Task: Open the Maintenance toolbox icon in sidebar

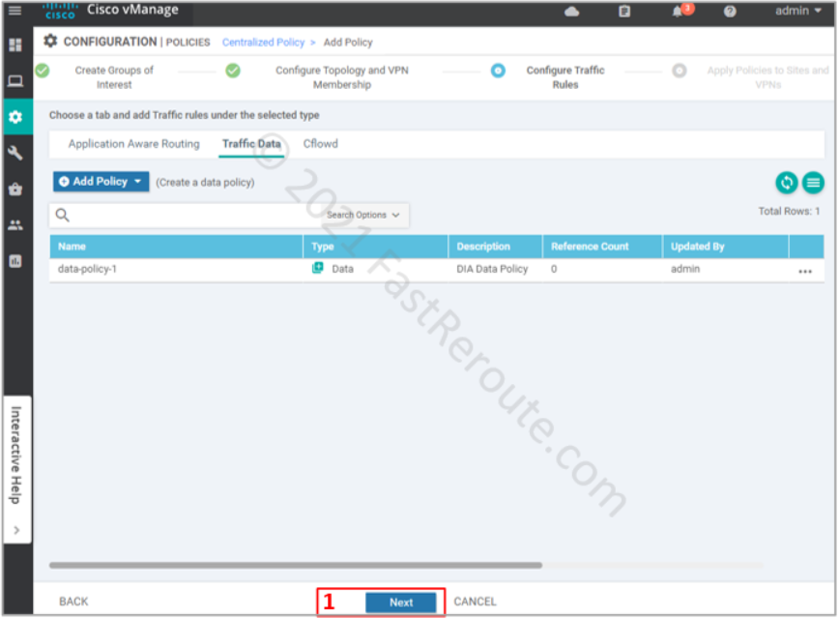Action: tap(15, 189)
